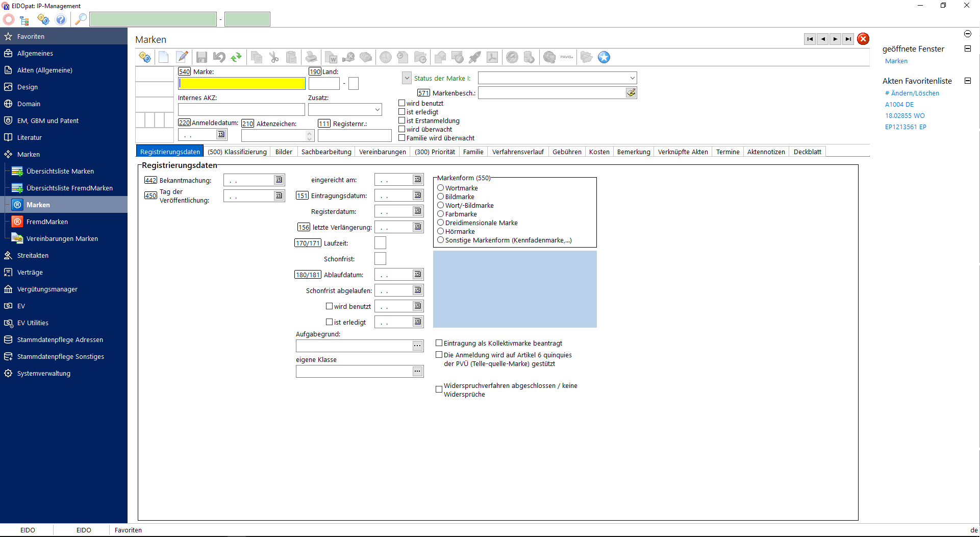
Task: Open the Status der Marke dropdown
Action: (633, 78)
